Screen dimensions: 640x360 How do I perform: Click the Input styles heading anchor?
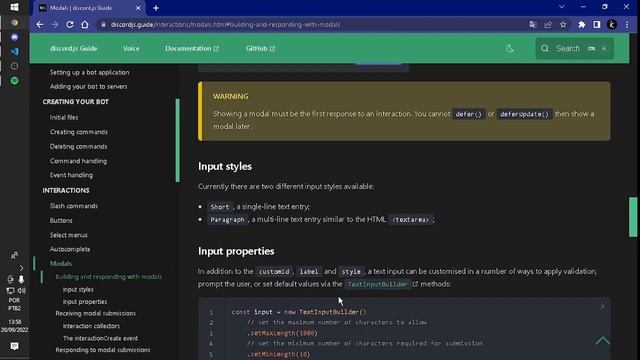click(x=225, y=167)
